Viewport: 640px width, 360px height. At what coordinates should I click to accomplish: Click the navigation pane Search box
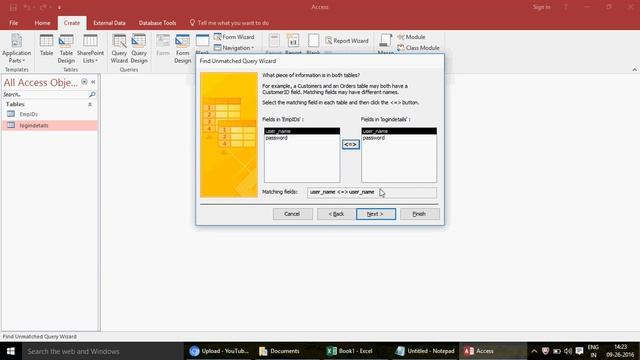45,94
